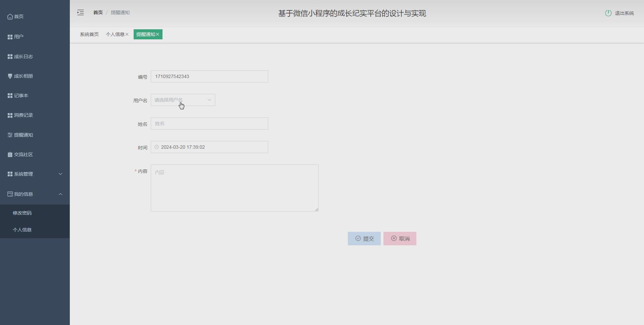644x325 pixels.
Task: Select the 提醒通知 notification icon
Action: [x=9, y=135]
